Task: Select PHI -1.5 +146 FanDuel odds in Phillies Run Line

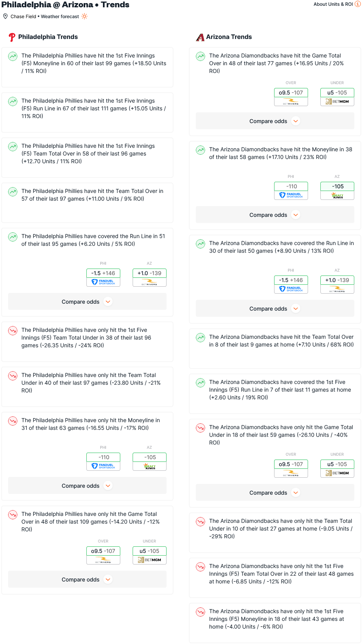Action: coord(103,277)
